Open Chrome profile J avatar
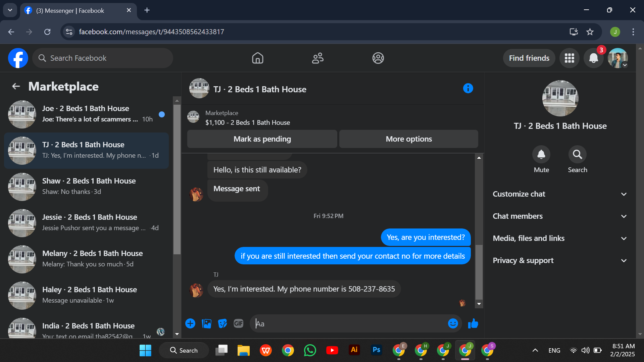 [615, 32]
